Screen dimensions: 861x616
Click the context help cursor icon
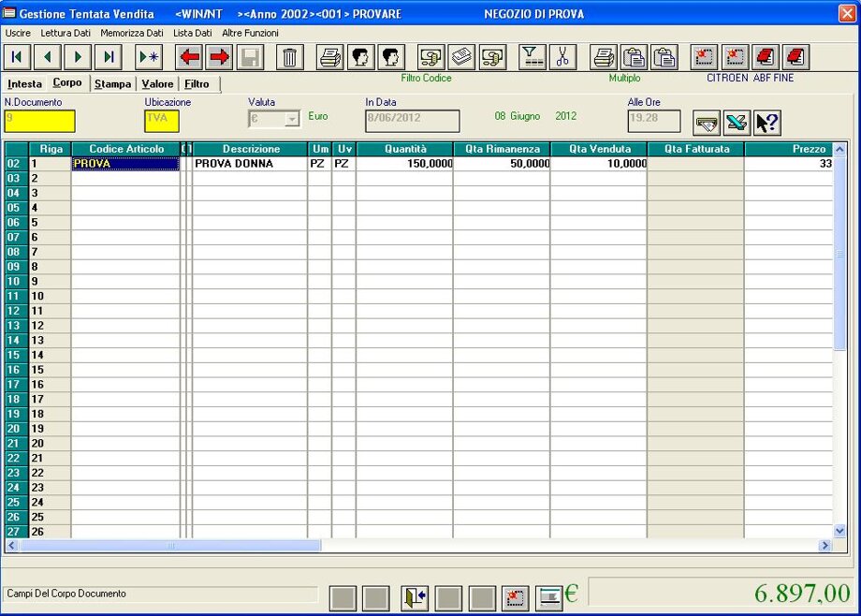tap(767, 123)
